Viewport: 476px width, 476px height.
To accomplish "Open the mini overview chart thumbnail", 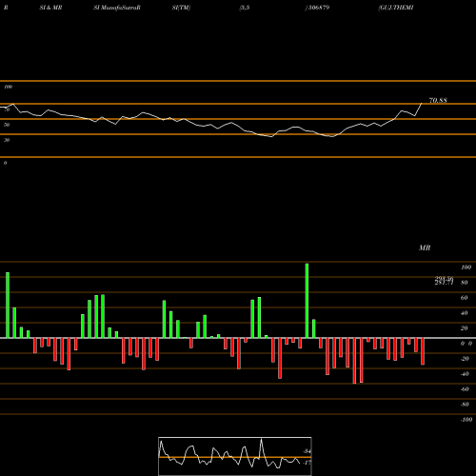I will pos(235,456).
